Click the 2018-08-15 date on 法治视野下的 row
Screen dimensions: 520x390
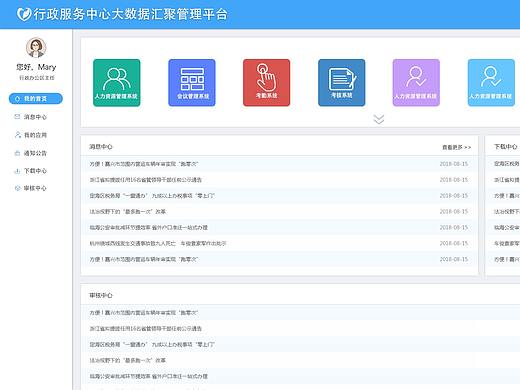pyautogui.click(x=454, y=212)
